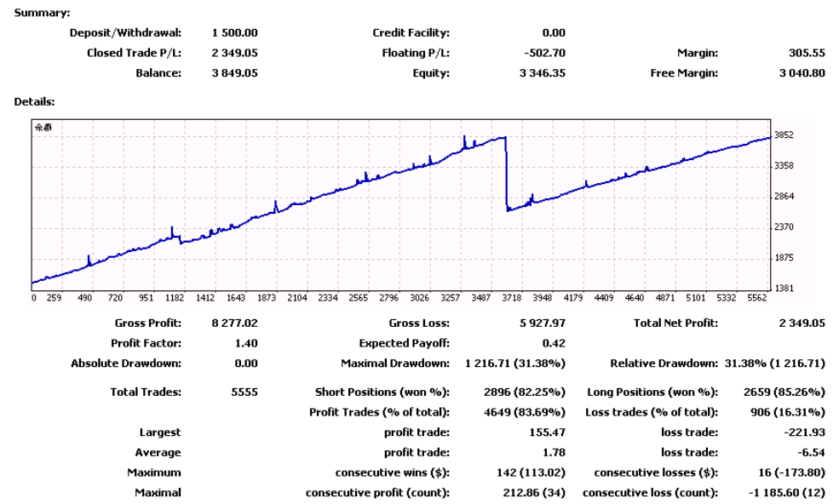Click the 1182 x-axis tick label
The image size is (839, 504).
click(175, 298)
